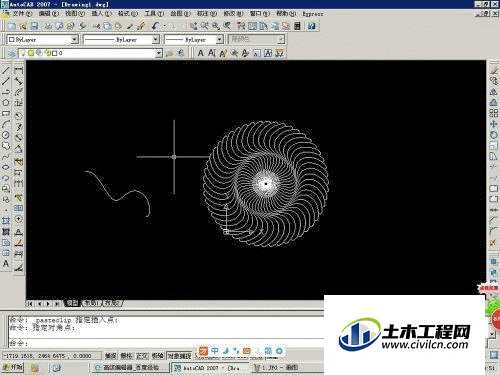
Task: Click the Undo arrow icon
Action: [155, 26]
